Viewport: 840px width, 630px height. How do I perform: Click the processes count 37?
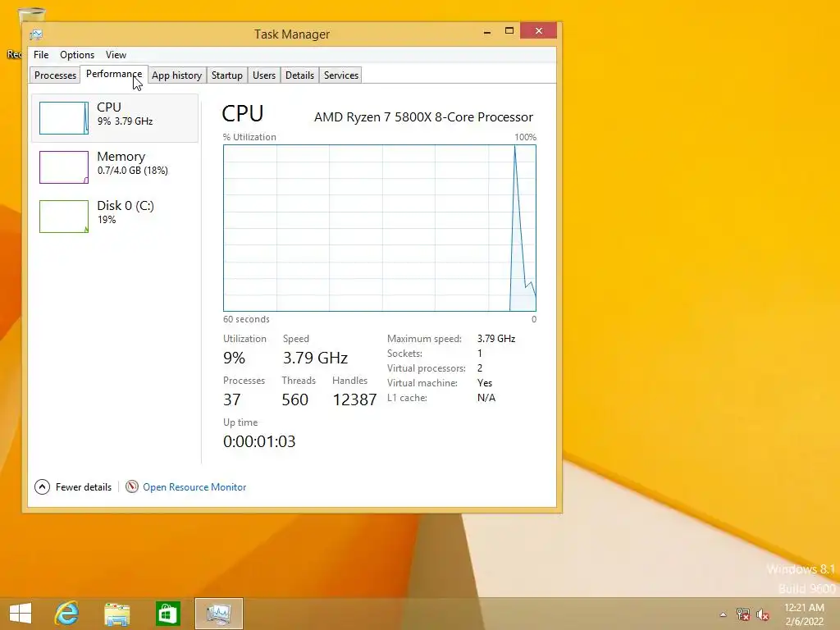(x=232, y=399)
